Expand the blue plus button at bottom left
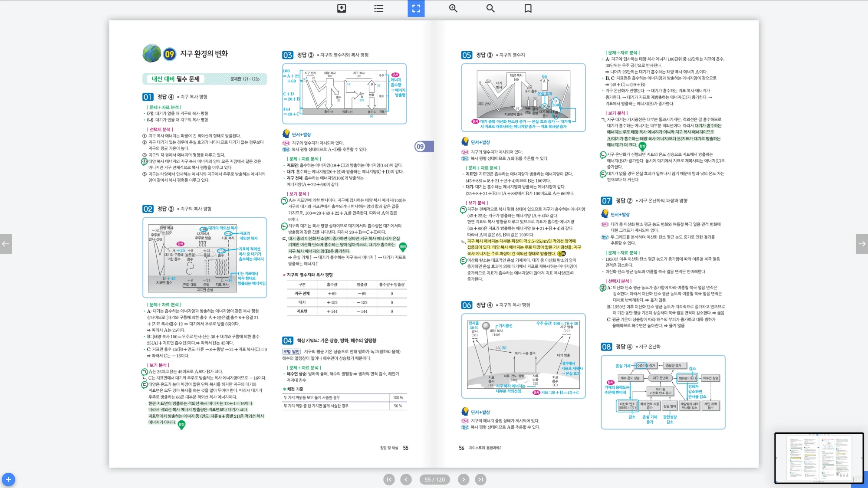This screenshot has width=868, height=488. coord(8,479)
